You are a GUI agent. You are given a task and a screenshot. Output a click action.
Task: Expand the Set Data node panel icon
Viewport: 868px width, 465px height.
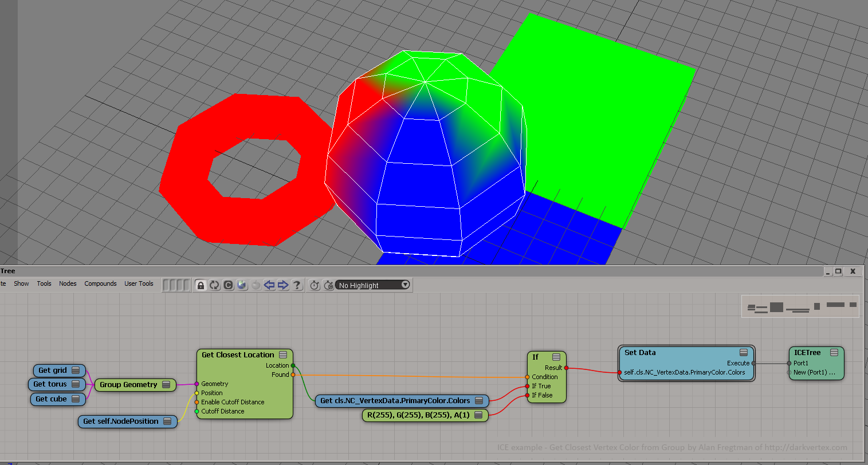743,353
